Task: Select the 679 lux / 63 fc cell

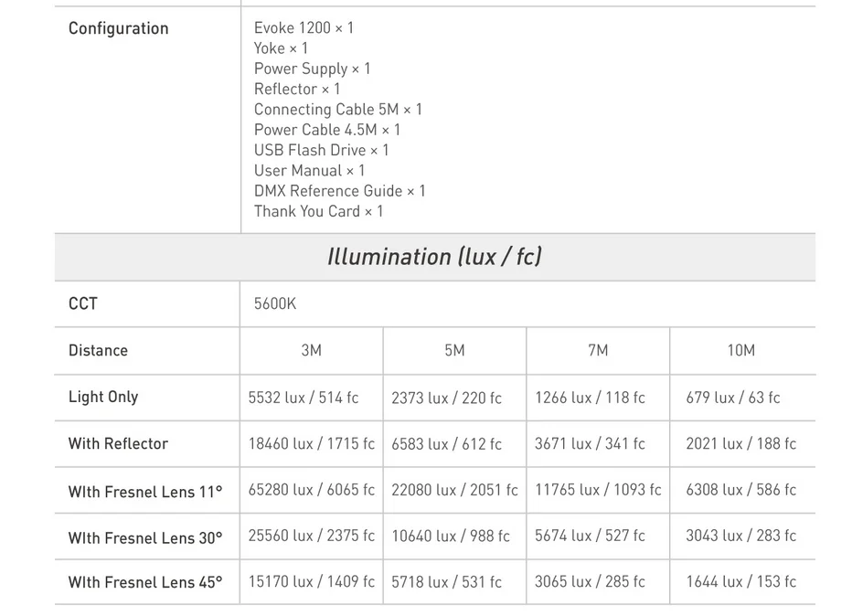Action: coord(733,398)
